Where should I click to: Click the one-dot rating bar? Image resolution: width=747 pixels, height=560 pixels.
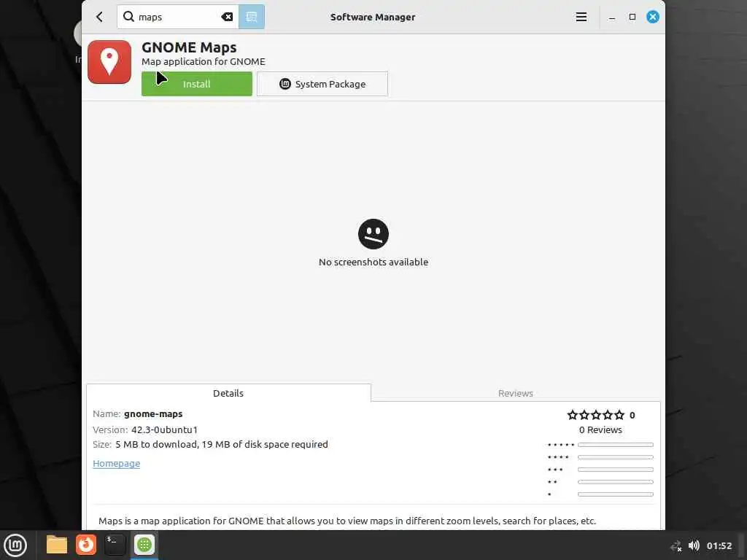point(616,494)
